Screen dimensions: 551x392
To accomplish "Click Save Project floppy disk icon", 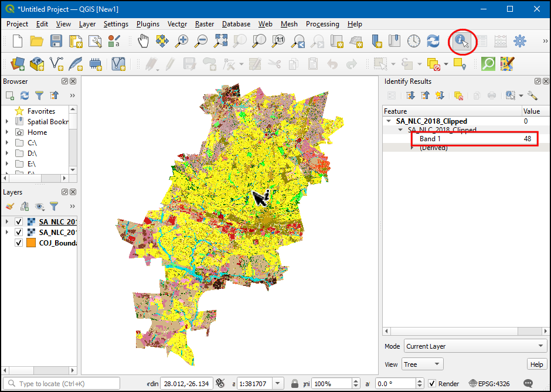I will click(56, 41).
